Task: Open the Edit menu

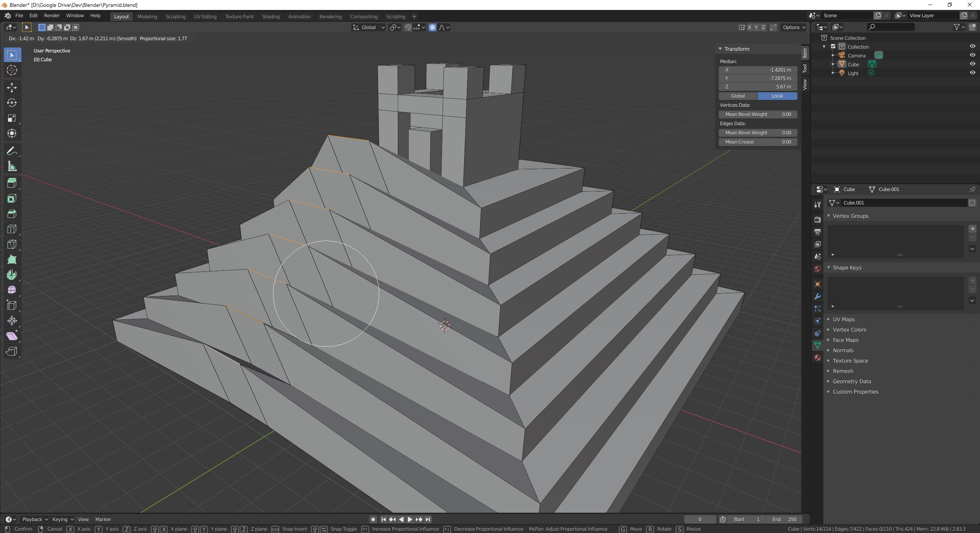Action: (x=33, y=16)
